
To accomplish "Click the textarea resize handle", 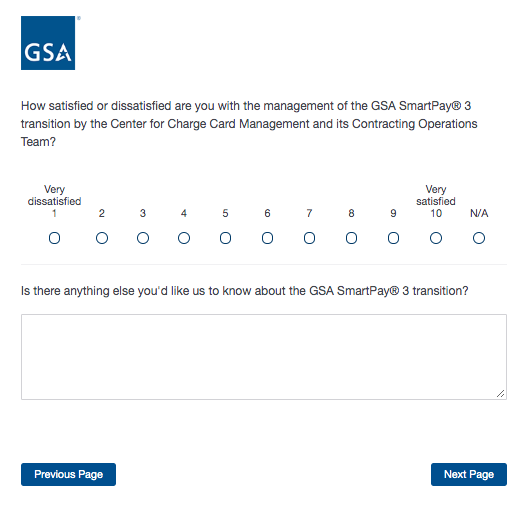I will pyautogui.click(x=500, y=394).
